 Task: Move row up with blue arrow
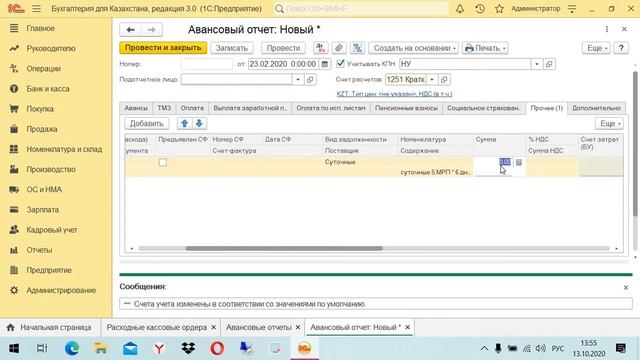click(184, 123)
